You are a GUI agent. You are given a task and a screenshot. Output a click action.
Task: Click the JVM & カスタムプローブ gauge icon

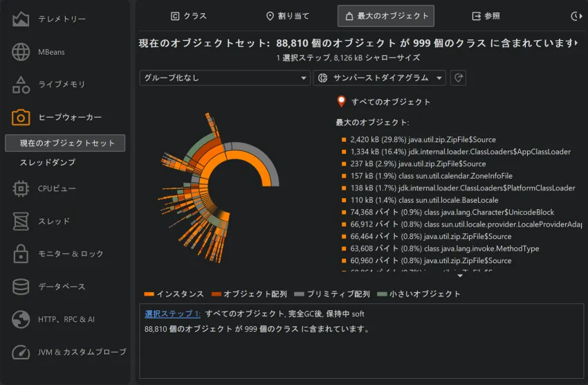pos(21,352)
